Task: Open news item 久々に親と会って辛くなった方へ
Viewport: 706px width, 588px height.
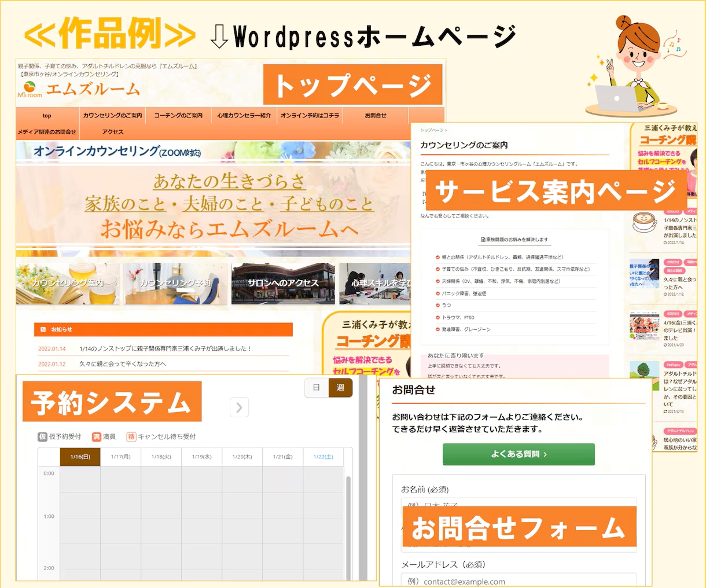Action: [123, 364]
